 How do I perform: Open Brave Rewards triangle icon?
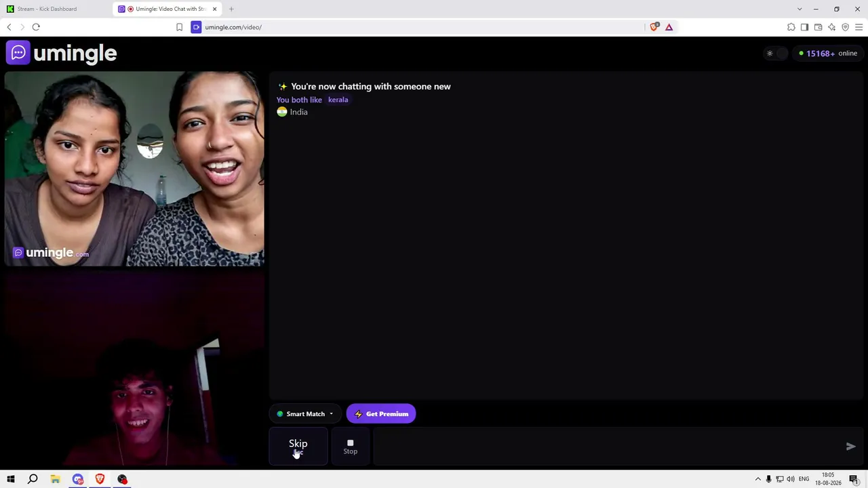click(669, 27)
